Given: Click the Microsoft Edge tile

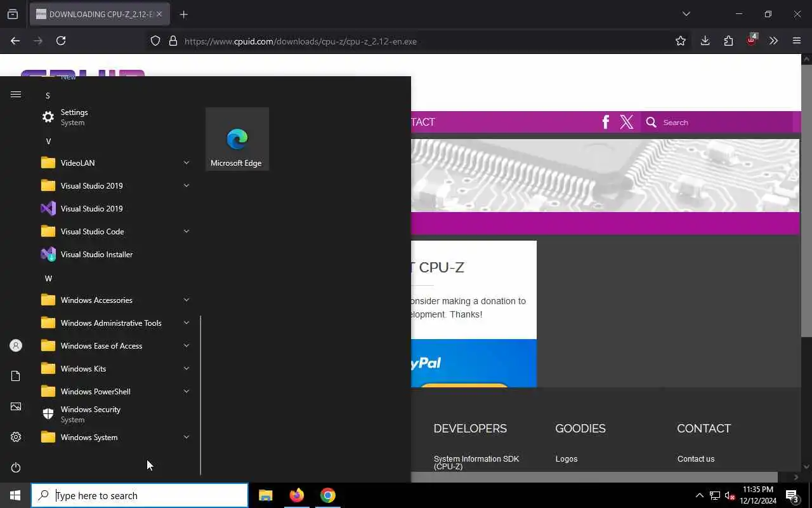Looking at the screenshot, I should [237, 139].
